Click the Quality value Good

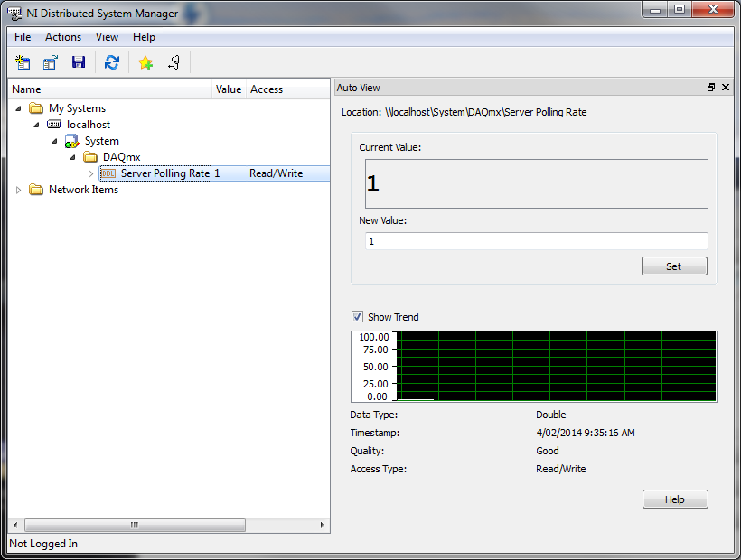[x=548, y=451]
